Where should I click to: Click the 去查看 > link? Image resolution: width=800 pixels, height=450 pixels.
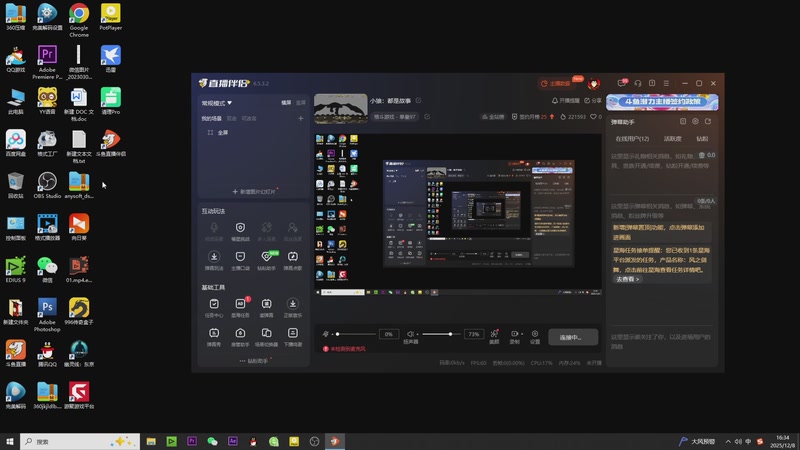628,279
